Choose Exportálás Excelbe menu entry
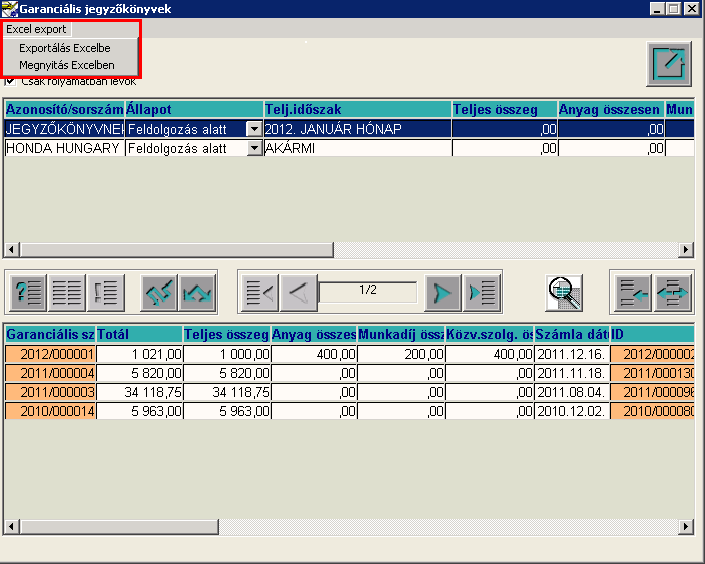The height and width of the screenshot is (564, 705). click(x=65, y=48)
